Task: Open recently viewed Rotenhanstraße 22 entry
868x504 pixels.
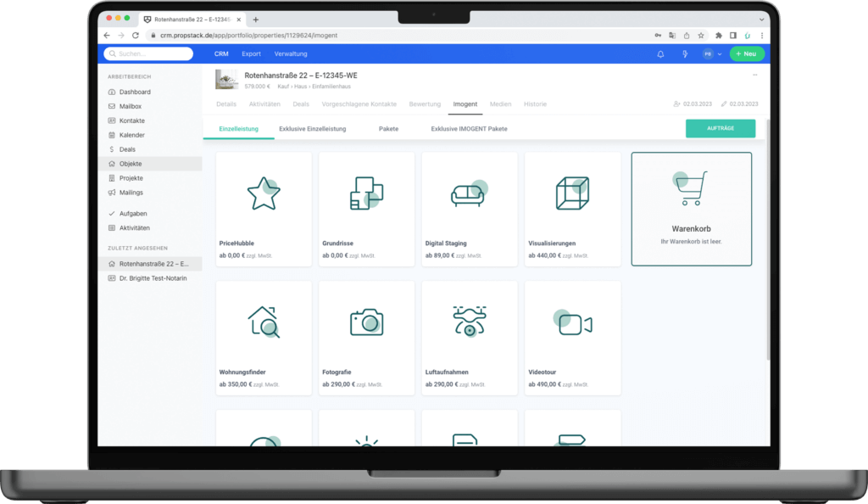Action: (x=150, y=264)
